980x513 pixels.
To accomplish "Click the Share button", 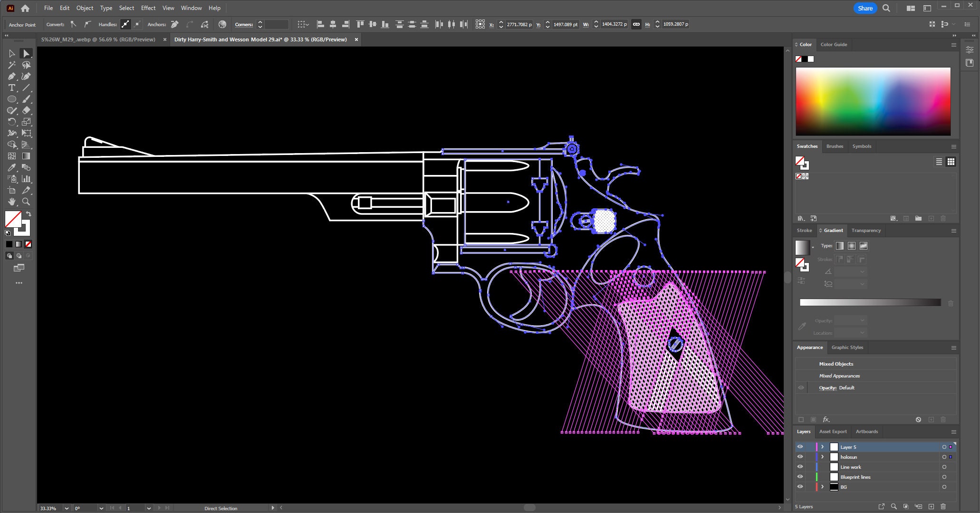I will [865, 8].
